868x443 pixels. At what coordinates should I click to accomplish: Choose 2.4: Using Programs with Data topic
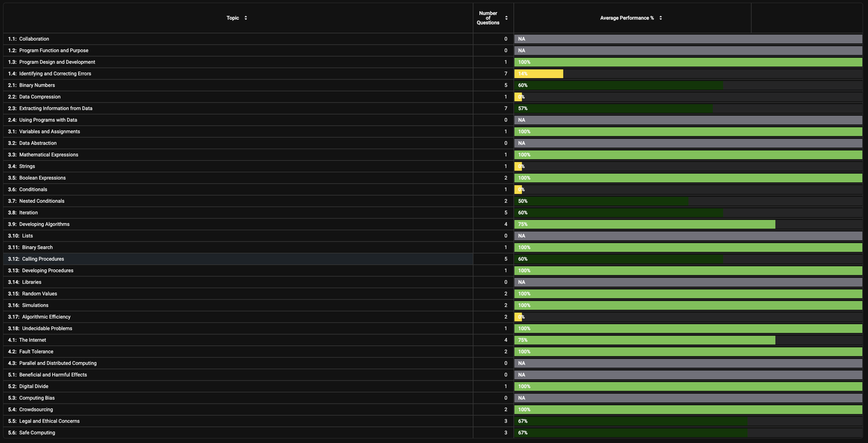pos(43,119)
